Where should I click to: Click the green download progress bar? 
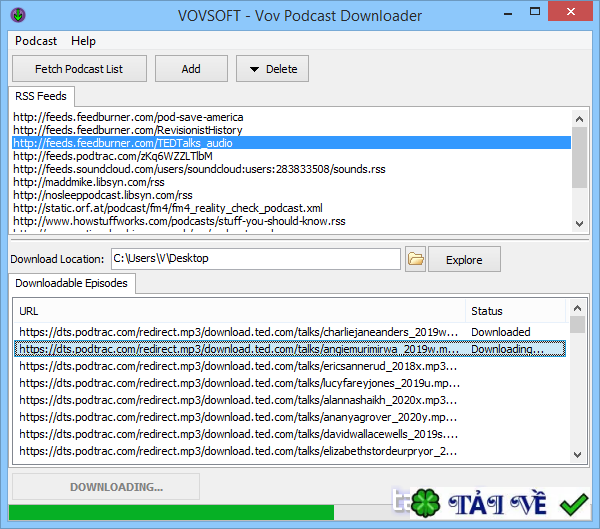pos(171,513)
